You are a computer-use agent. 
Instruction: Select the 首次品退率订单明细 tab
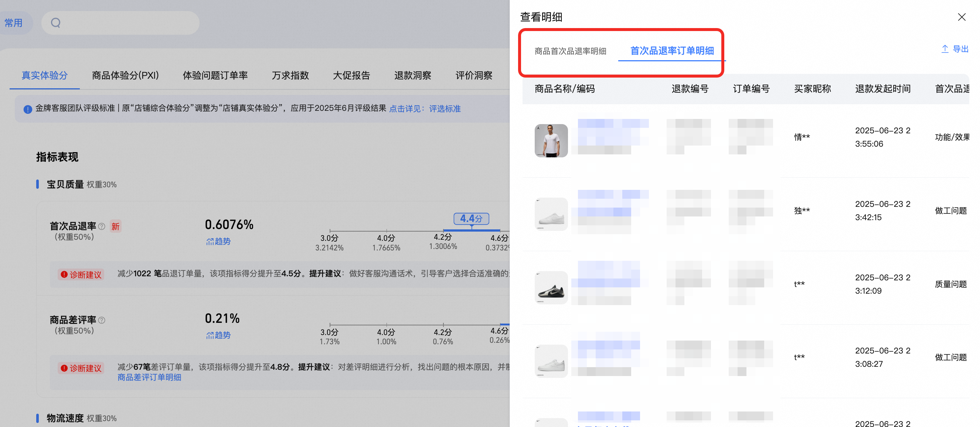672,51
